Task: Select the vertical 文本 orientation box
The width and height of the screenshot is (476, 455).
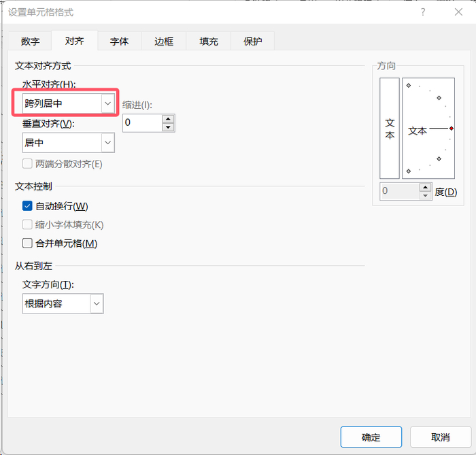Action: (390, 128)
